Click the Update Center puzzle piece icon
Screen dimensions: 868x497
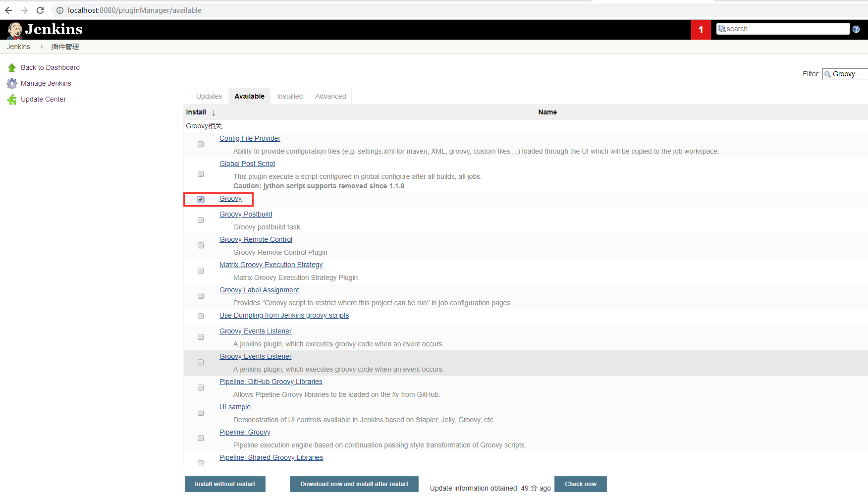pos(12,100)
